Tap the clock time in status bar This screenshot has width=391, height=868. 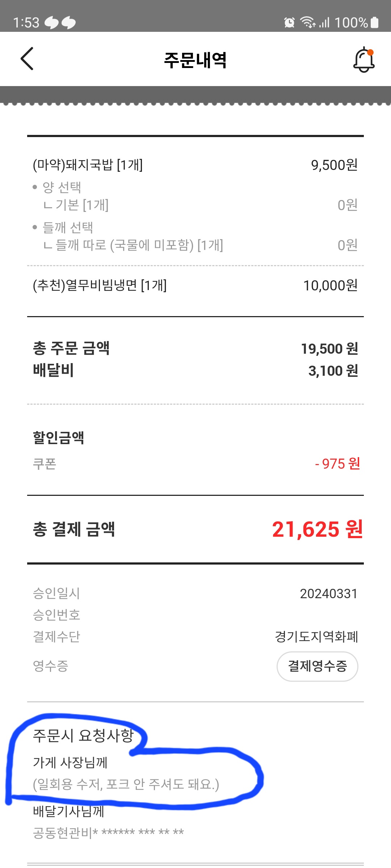pyautogui.click(x=26, y=23)
